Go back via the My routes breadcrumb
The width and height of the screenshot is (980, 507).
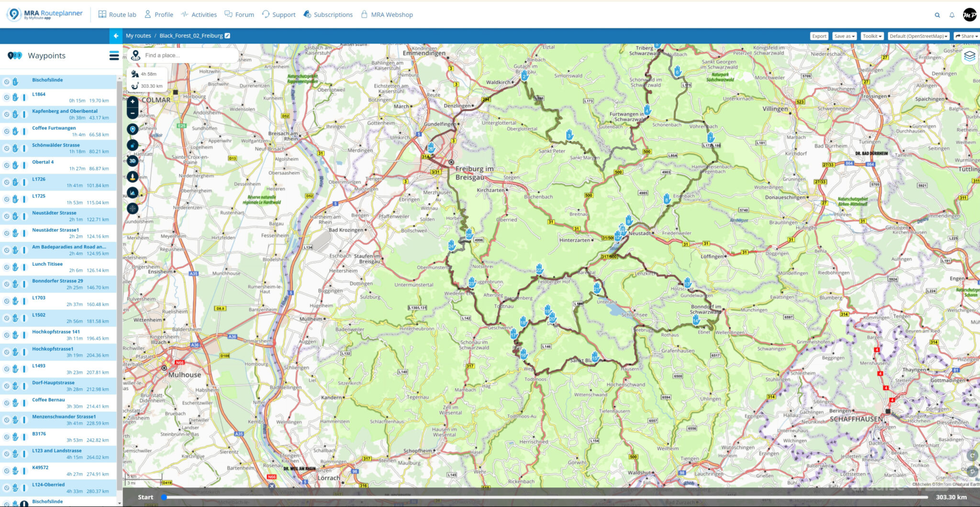[138, 35]
